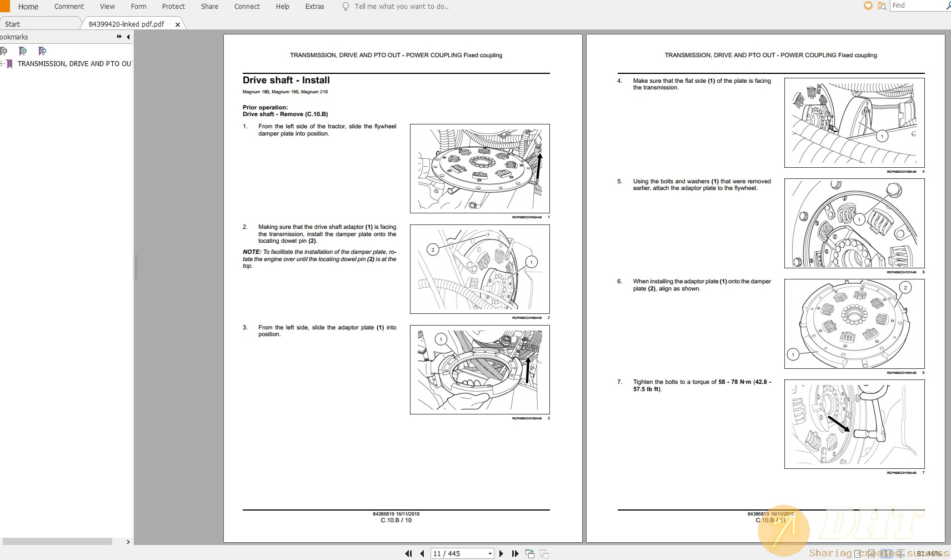Go to the first page

409,553
